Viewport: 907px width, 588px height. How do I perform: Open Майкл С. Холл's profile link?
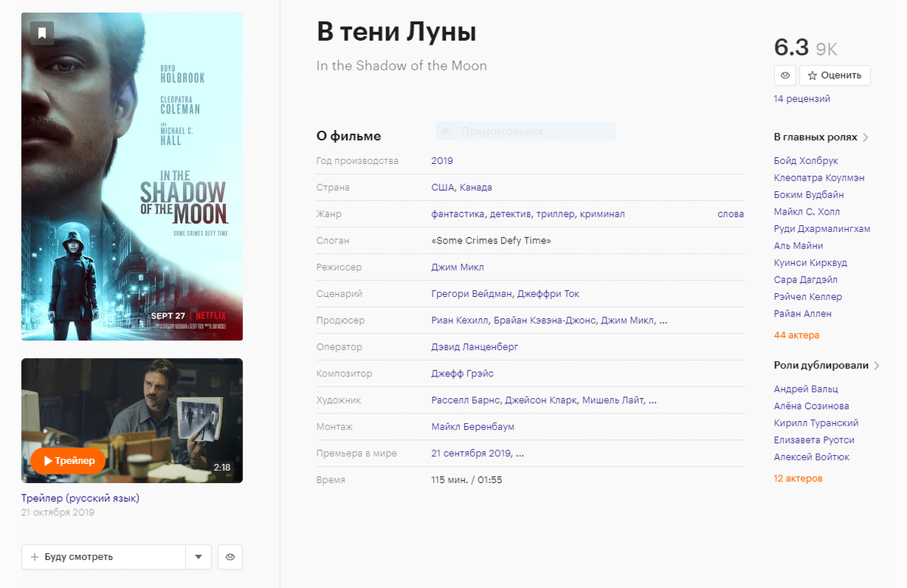[x=806, y=212]
